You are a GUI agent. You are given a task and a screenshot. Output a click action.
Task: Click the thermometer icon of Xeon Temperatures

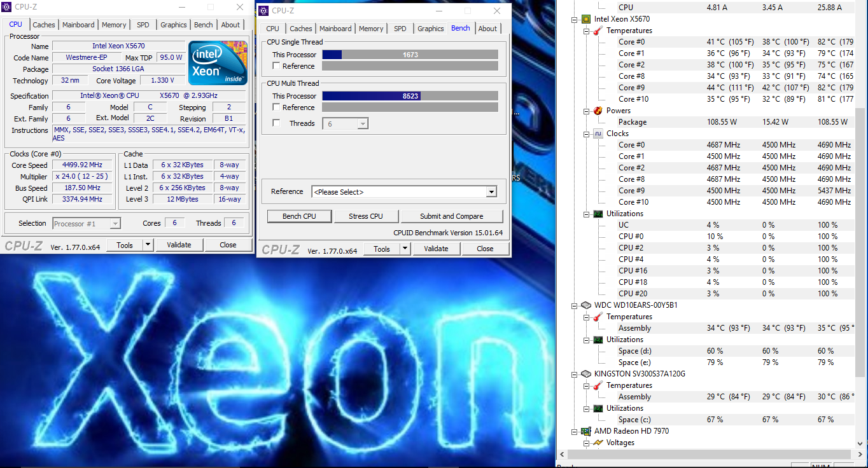pyautogui.click(x=598, y=31)
